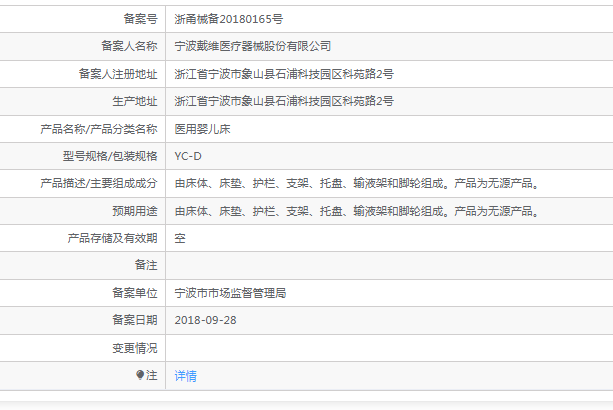Select the date 2018-09-28
This screenshot has height=410, width=613.
click(206, 320)
